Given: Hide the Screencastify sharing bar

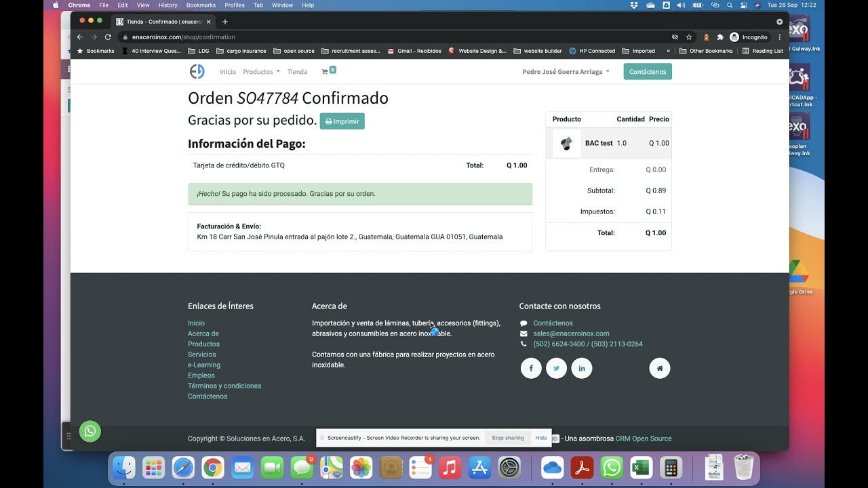Looking at the screenshot, I should (x=541, y=438).
